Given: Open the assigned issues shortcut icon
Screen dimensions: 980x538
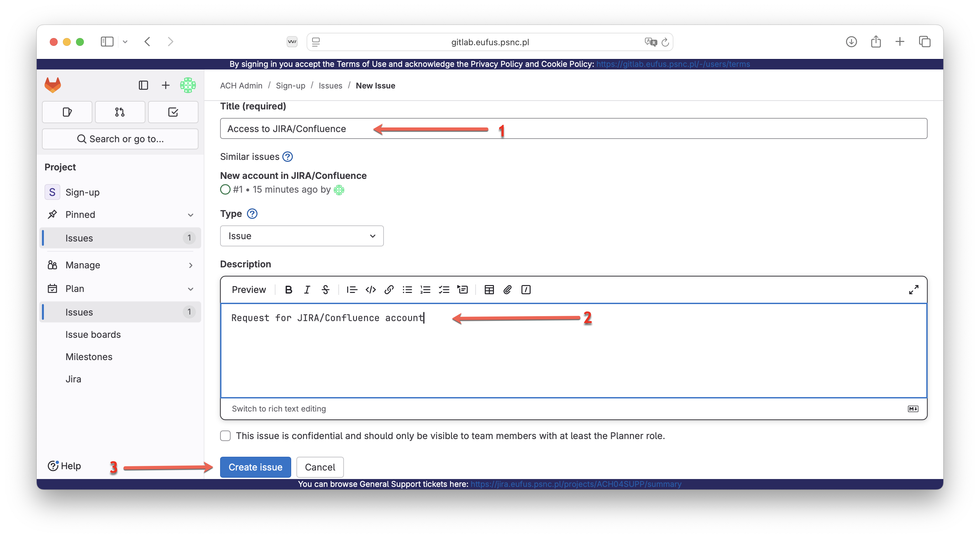Looking at the screenshot, I should coord(67,112).
